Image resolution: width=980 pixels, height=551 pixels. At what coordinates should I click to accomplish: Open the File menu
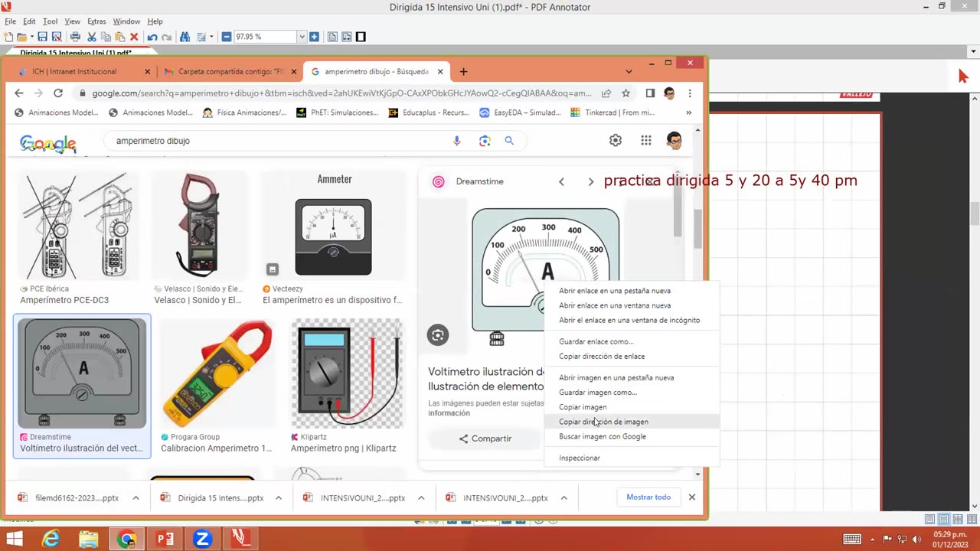(10, 21)
